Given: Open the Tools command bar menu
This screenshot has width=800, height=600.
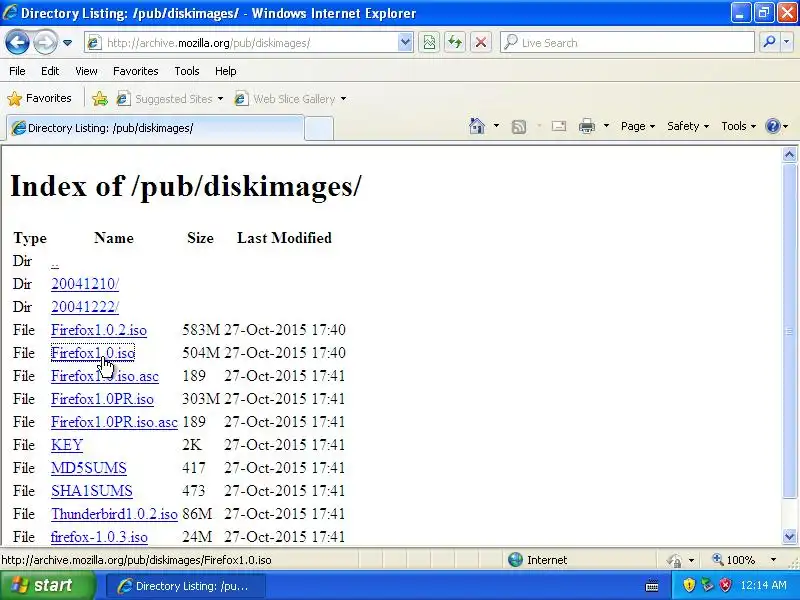Looking at the screenshot, I should (738, 126).
